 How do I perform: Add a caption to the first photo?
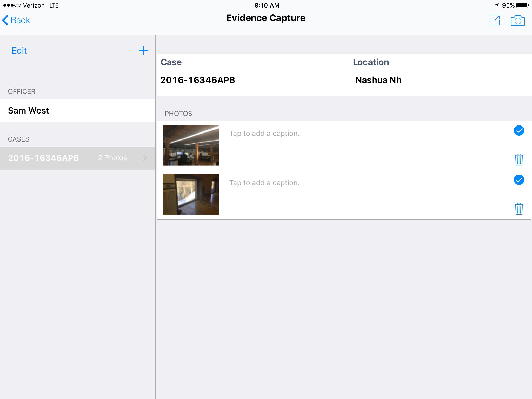tap(264, 133)
